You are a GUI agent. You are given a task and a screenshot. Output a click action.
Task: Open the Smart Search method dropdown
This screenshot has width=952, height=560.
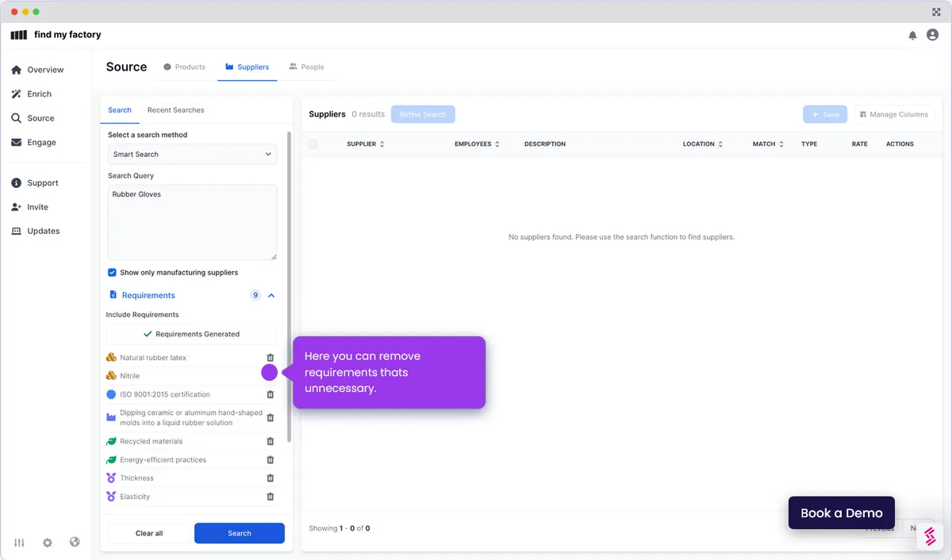pyautogui.click(x=192, y=154)
